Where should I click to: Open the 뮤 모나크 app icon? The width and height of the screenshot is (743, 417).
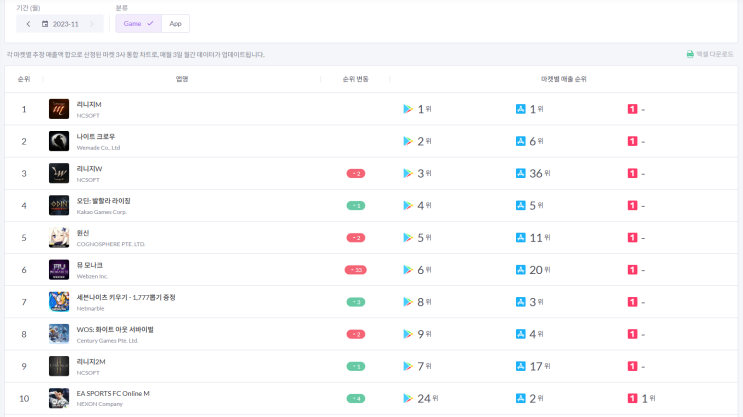(59, 270)
